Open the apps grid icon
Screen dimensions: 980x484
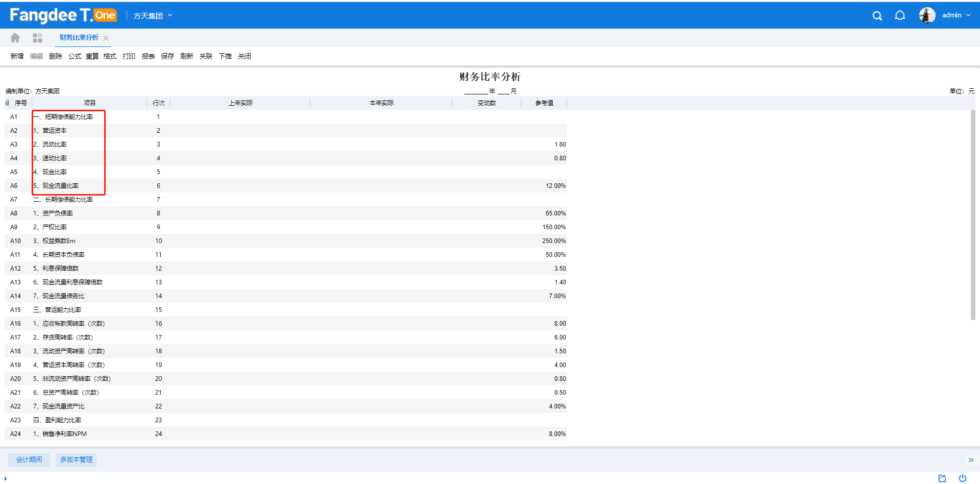click(x=37, y=38)
